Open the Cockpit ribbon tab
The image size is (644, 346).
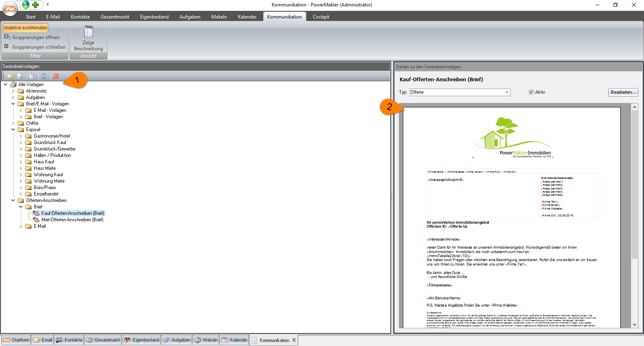point(321,17)
